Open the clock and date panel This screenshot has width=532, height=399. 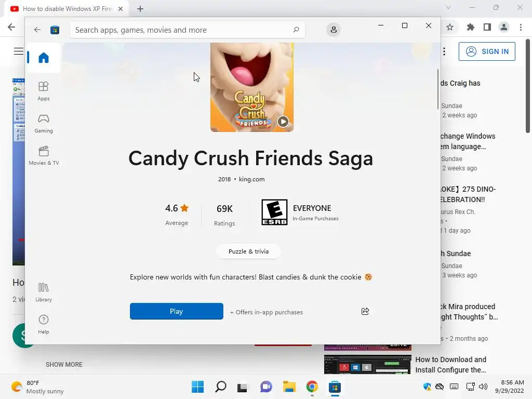coord(510,387)
